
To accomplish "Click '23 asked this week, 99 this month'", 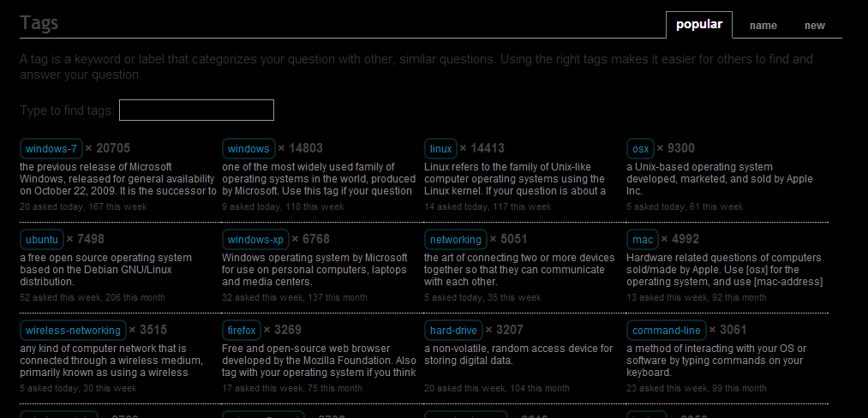I will pyautogui.click(x=697, y=388).
